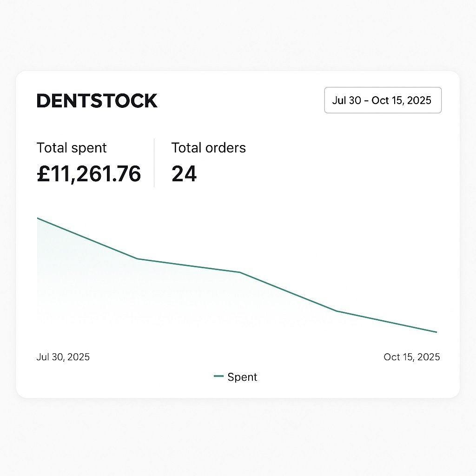Click the flattest middle segment of the Spent line
Viewport: 476px width, 476px height.
click(189, 265)
